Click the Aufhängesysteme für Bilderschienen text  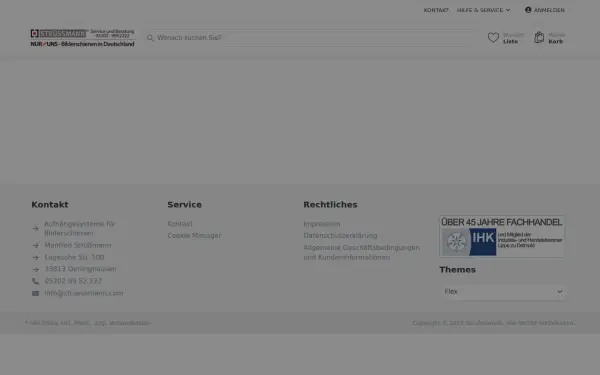[x=80, y=229]
